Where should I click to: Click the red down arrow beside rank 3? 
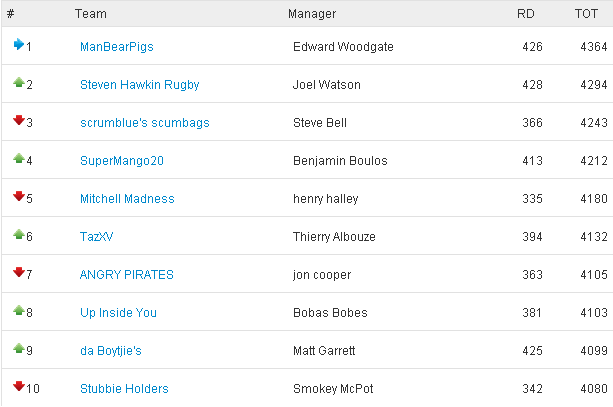coord(19,120)
